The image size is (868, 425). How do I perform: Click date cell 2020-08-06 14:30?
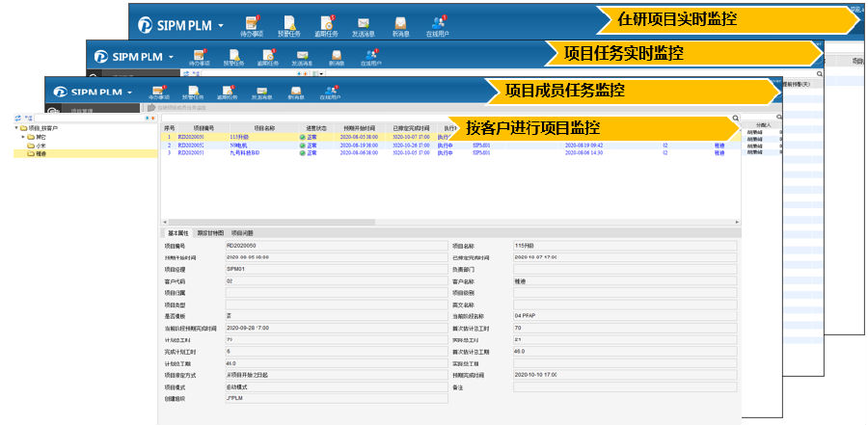[x=583, y=152]
